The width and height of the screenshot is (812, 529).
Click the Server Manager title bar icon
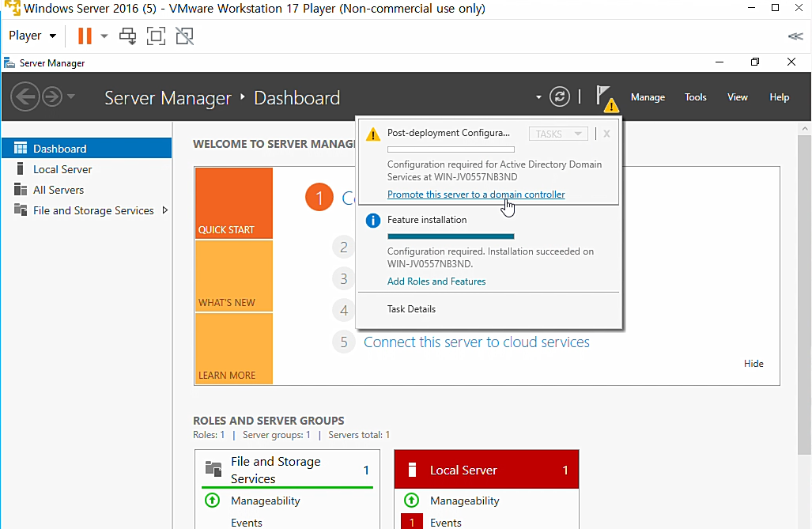click(x=9, y=62)
